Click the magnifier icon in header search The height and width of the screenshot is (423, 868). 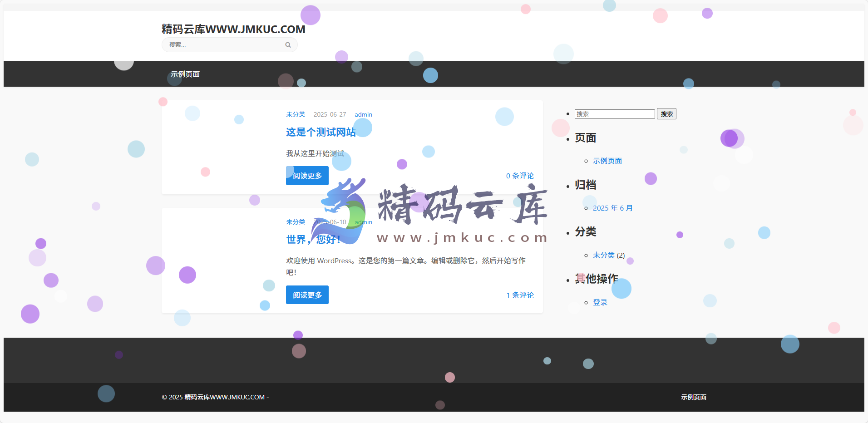coord(288,45)
